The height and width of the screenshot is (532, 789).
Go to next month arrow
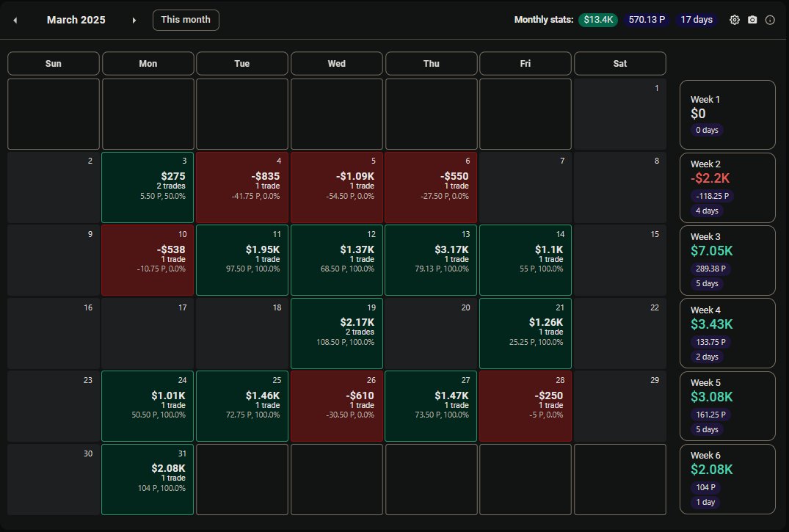click(x=134, y=20)
